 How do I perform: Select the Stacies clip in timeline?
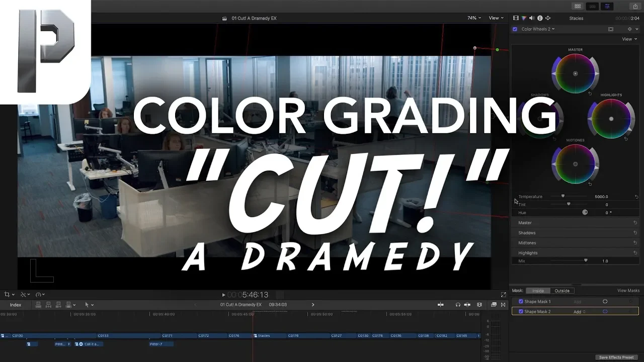click(269, 335)
